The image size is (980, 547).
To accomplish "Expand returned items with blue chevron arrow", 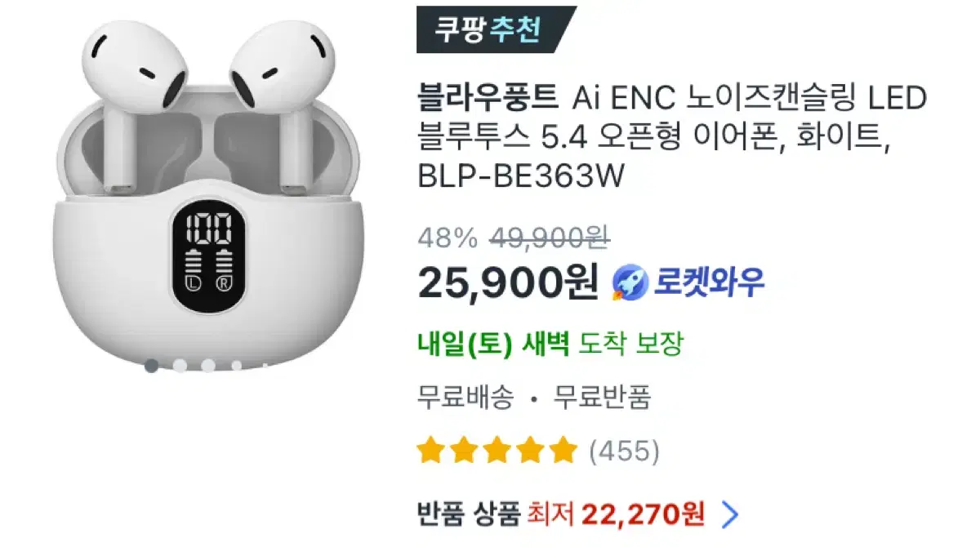I will point(731,514).
